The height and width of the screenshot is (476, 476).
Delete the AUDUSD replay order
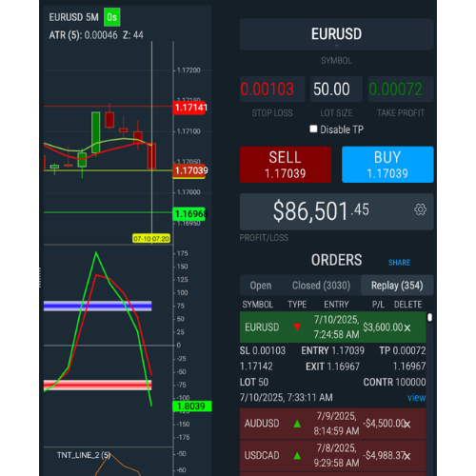[407, 424]
